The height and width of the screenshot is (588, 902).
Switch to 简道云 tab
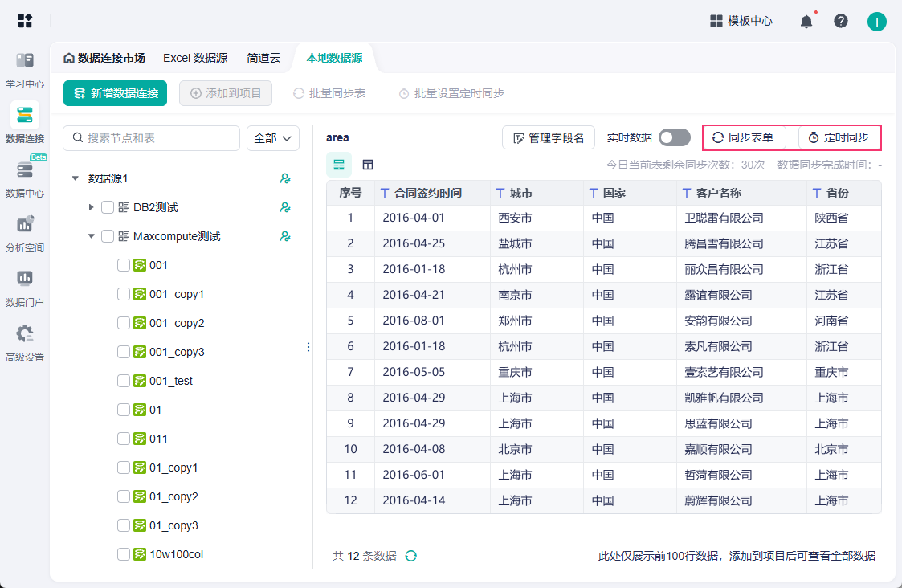pyautogui.click(x=263, y=58)
